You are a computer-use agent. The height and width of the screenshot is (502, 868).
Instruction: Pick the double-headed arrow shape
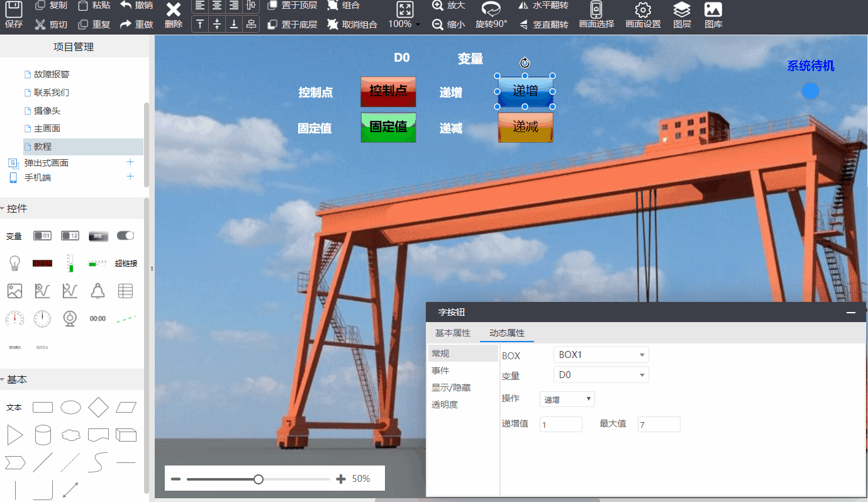click(70, 489)
